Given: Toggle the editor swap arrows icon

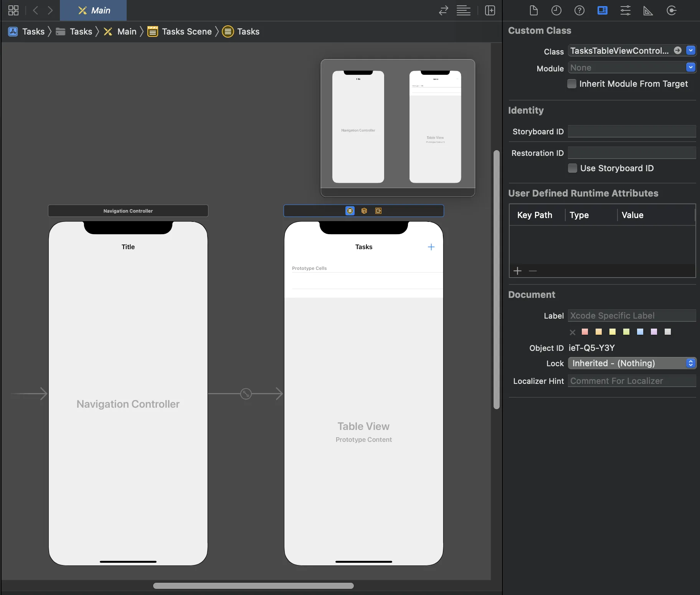Looking at the screenshot, I should 444,10.
